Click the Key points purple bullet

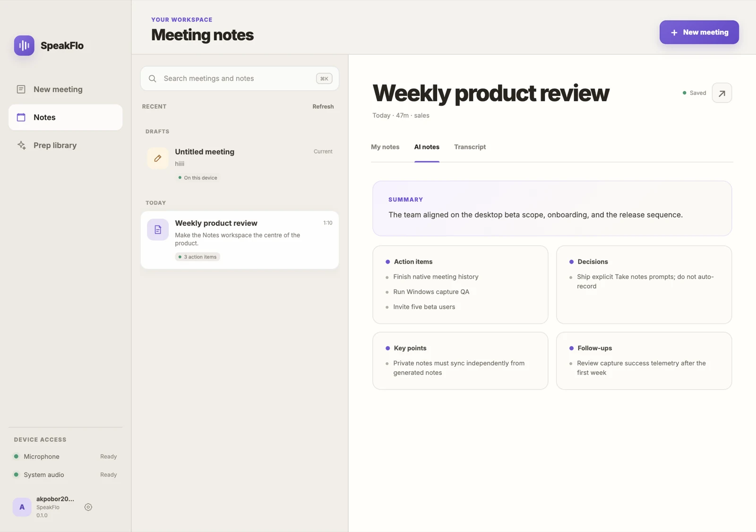pyautogui.click(x=387, y=348)
